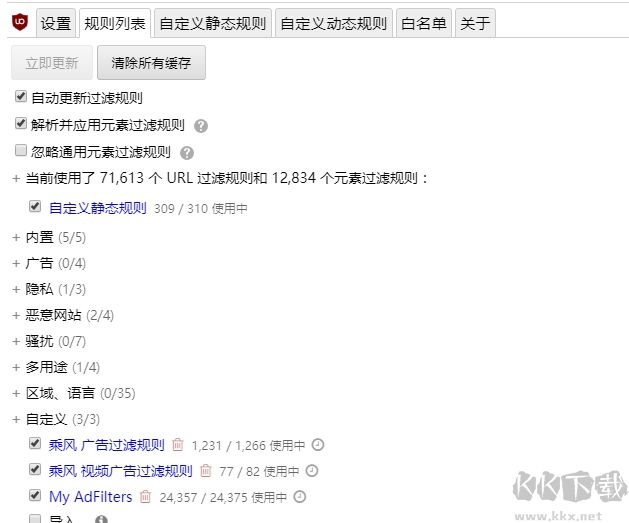Open 乘风 视频广告过滤规则 link
629x523 pixels.
point(121,471)
